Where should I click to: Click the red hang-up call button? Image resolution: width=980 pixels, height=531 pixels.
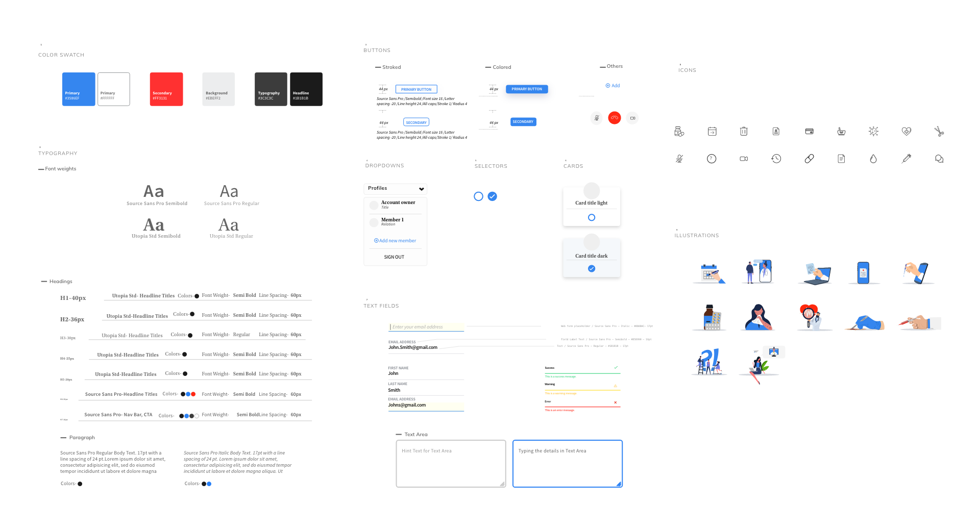click(x=615, y=118)
